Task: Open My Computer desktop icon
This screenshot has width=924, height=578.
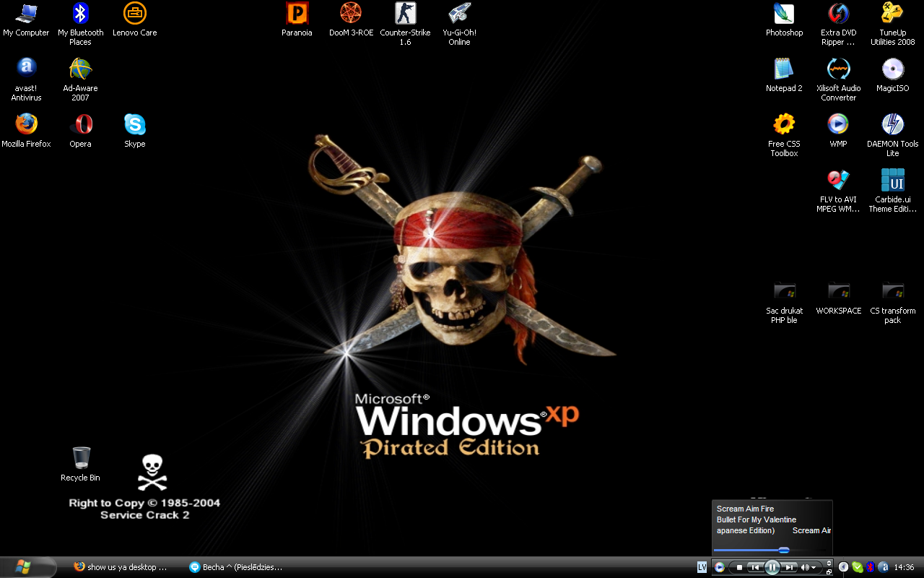Action: click(26, 20)
